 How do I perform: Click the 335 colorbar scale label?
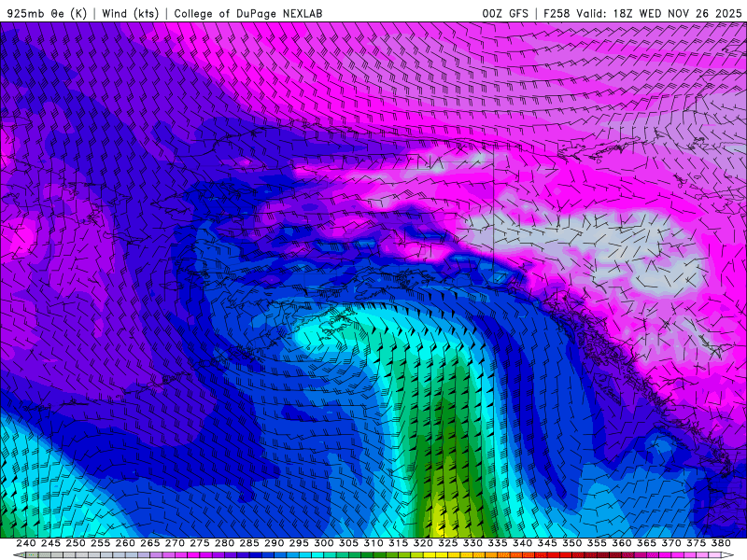pyautogui.click(x=497, y=543)
